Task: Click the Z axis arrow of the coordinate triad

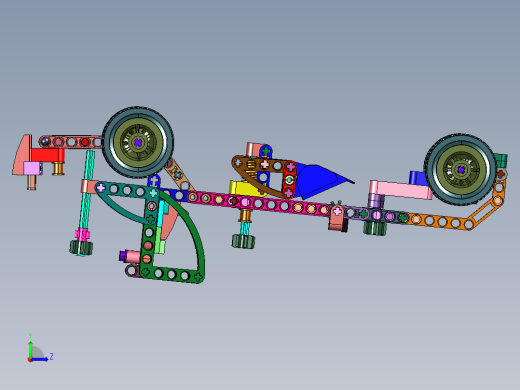Action: click(41, 359)
